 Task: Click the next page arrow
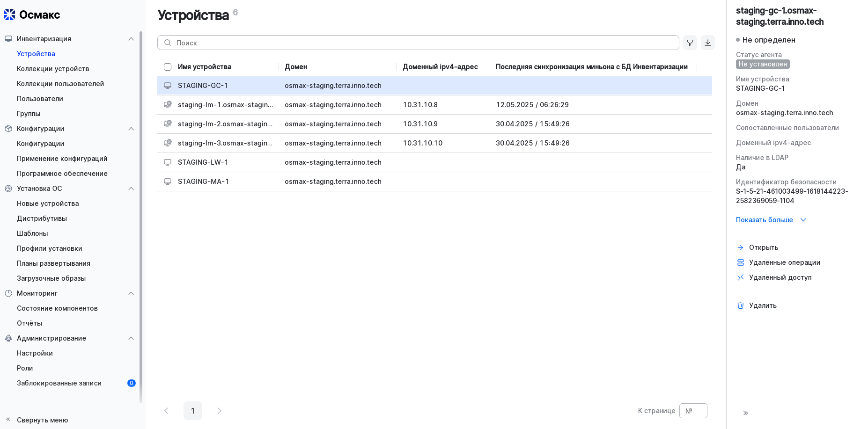pos(219,411)
